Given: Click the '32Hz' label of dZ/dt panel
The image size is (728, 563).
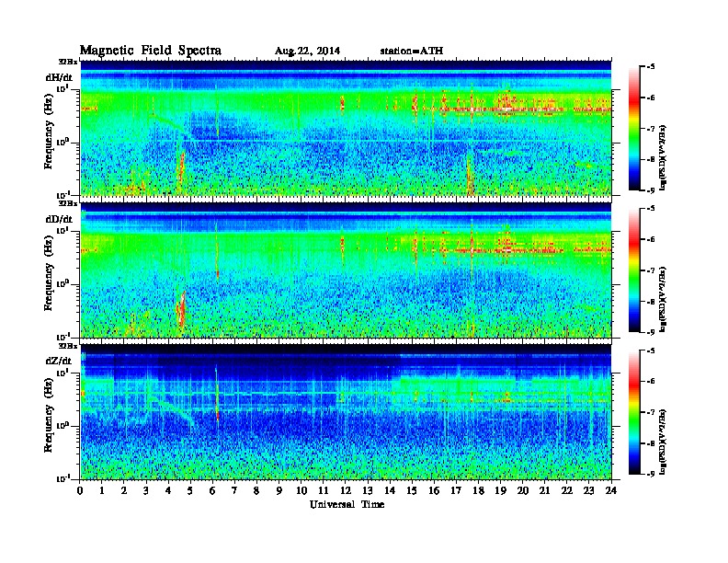Looking at the screenshot, I should [67, 346].
